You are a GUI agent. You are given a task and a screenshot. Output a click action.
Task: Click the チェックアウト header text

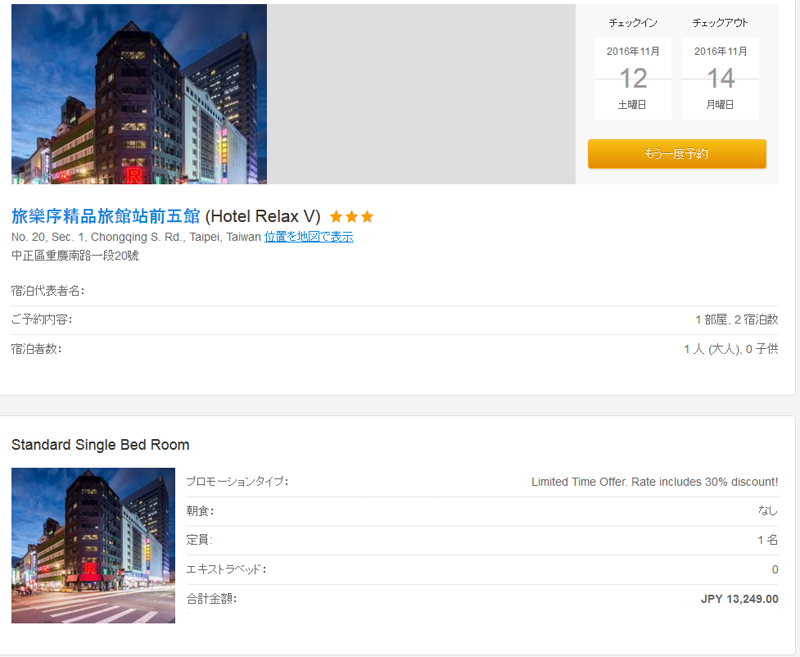point(720,23)
